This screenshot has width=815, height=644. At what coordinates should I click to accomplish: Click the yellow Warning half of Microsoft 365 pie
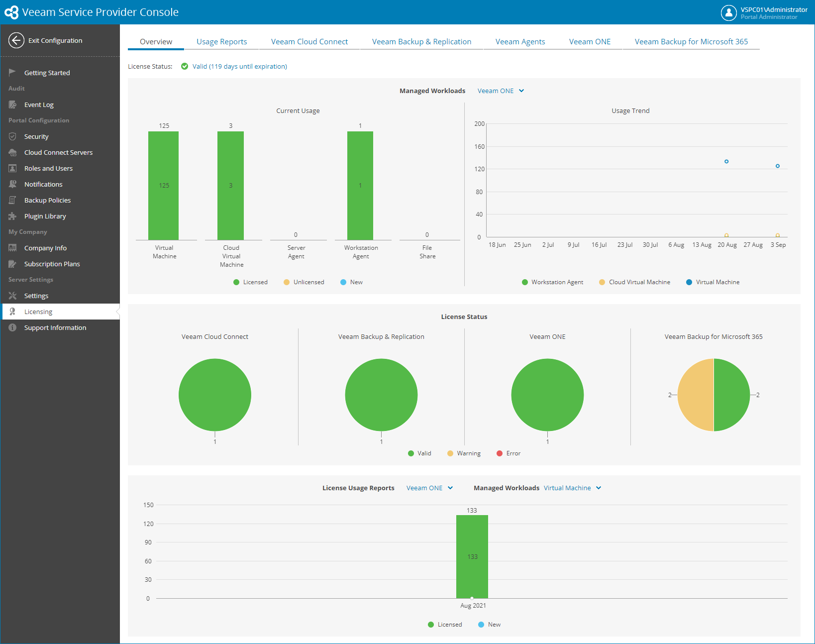click(695, 395)
